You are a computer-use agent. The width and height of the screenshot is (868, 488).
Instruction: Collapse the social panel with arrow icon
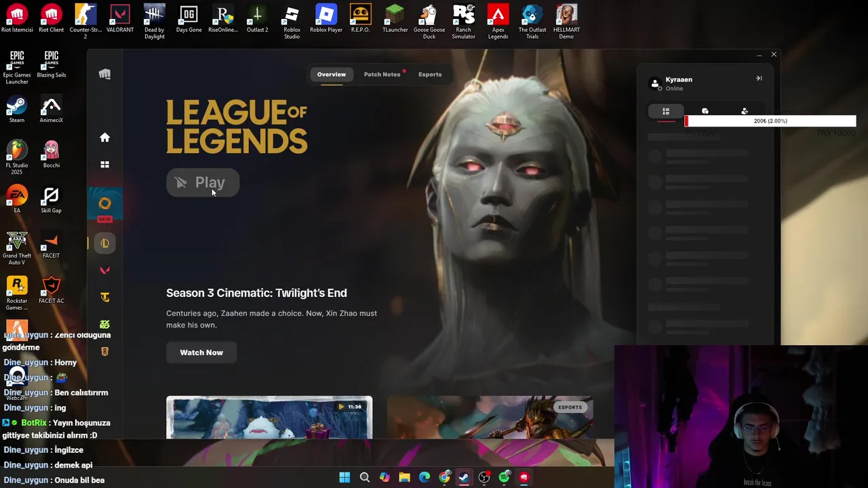coord(759,79)
